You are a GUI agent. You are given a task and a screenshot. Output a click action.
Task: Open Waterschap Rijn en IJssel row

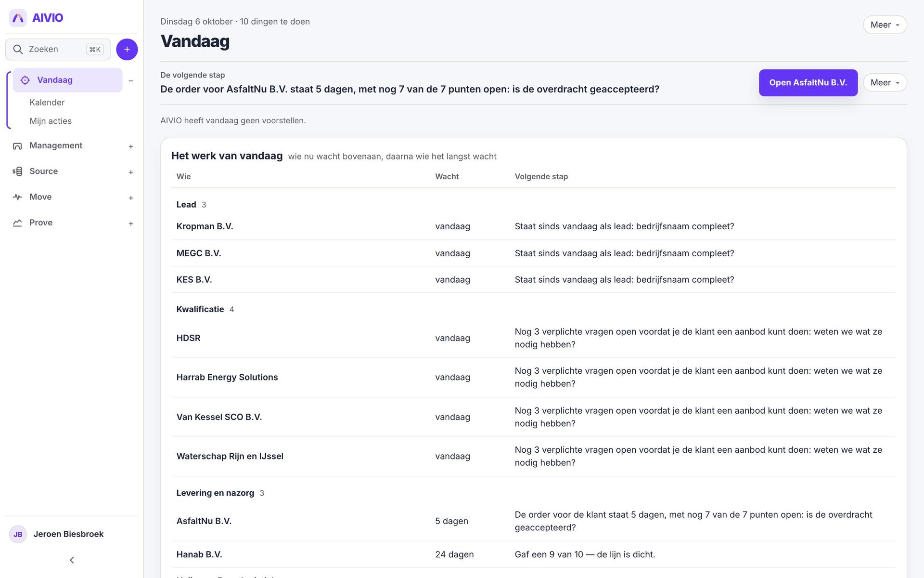click(533, 456)
